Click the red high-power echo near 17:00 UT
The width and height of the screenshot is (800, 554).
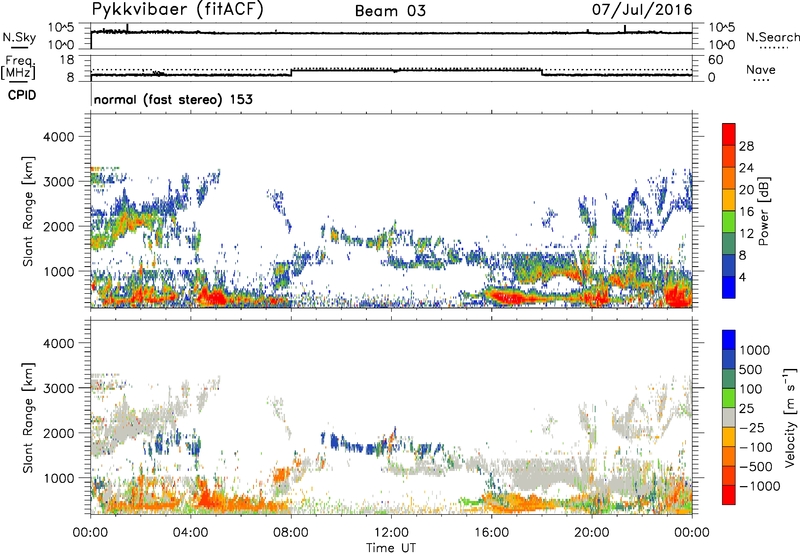coord(508,297)
